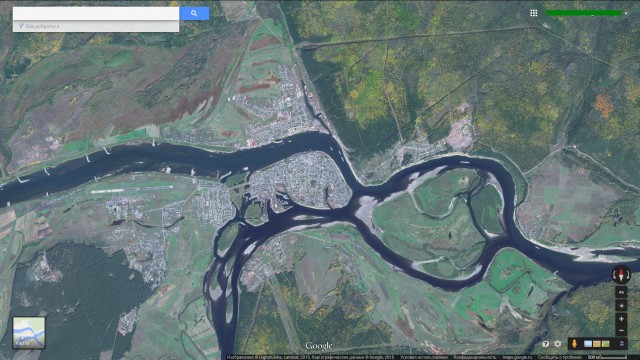Screen dimensions: 640x360
Task: Open the account dropdown arrow at top right
Action: click(626, 13)
